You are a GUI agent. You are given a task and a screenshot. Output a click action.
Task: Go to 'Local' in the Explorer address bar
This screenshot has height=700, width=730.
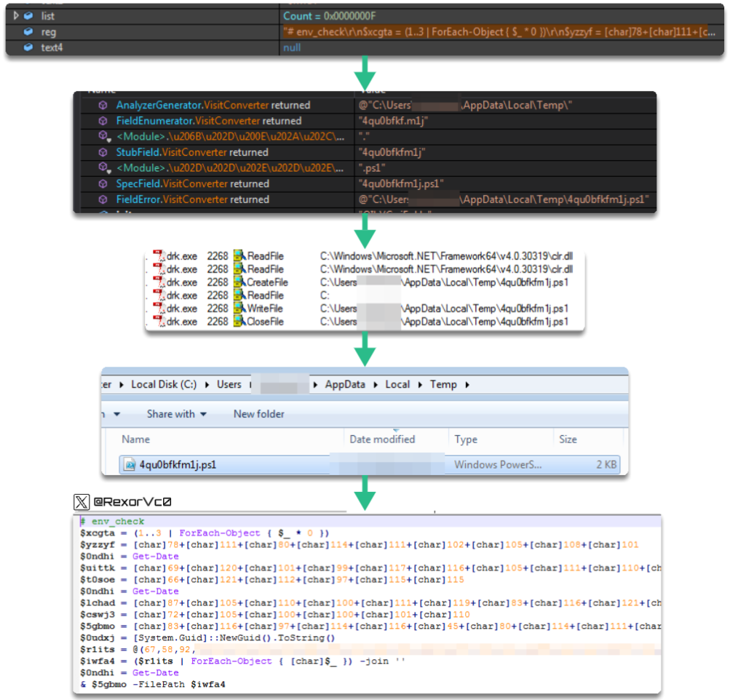397,384
